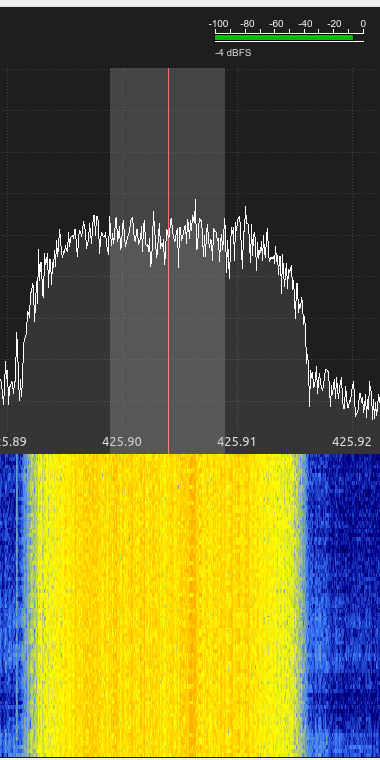Screen dimensions: 380x760
Task: Click the -60 tick on the meter scale
Action: point(276,24)
